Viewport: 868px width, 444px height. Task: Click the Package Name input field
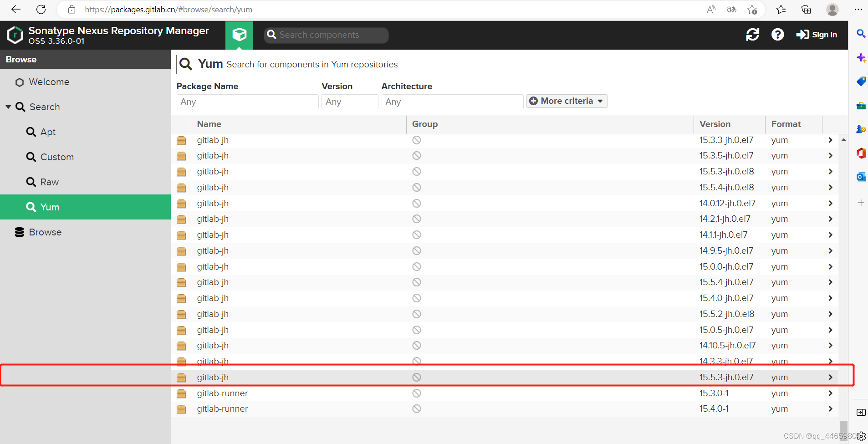point(247,102)
